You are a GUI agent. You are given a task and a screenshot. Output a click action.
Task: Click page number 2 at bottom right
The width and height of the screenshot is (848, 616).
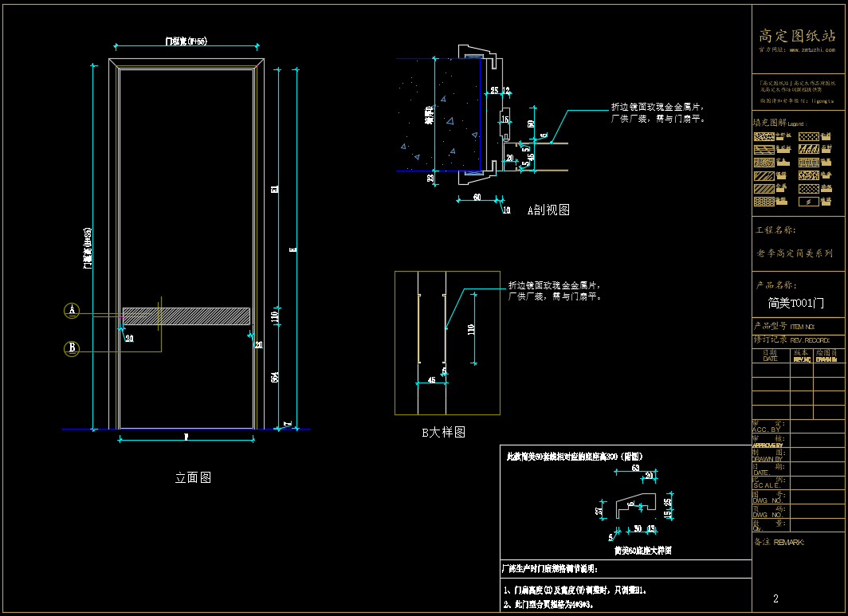[x=775, y=598]
